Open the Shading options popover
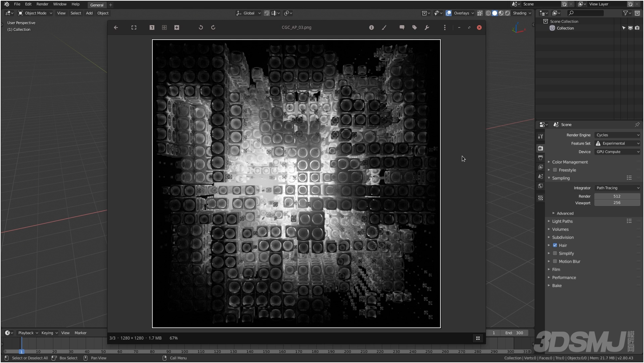The image size is (644, 363). click(522, 13)
